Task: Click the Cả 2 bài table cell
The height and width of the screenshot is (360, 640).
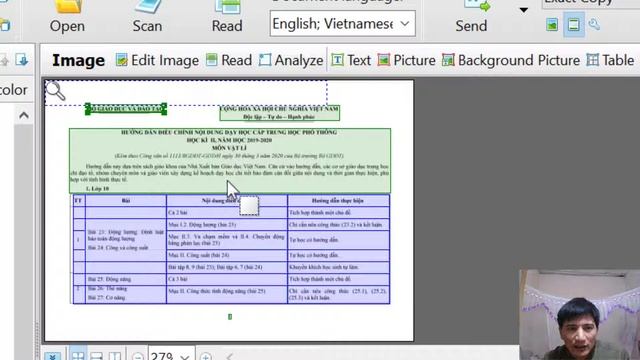Action: coord(227,213)
